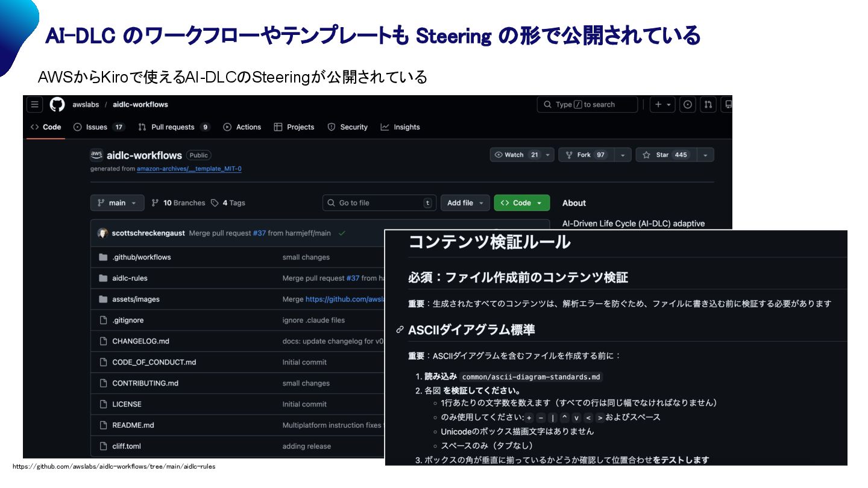
Task: Open the issues circle icon in header
Action: 688,104
